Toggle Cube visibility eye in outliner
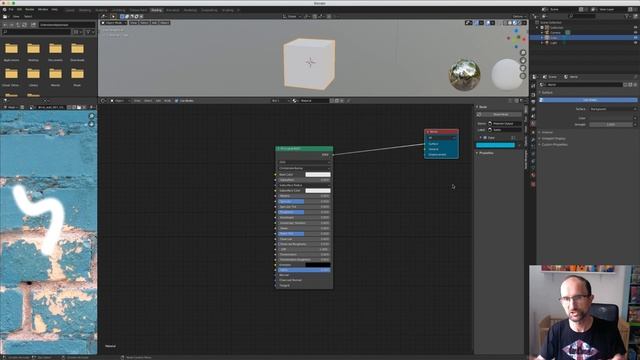Image resolution: width=640 pixels, height=360 pixels. tap(636, 38)
